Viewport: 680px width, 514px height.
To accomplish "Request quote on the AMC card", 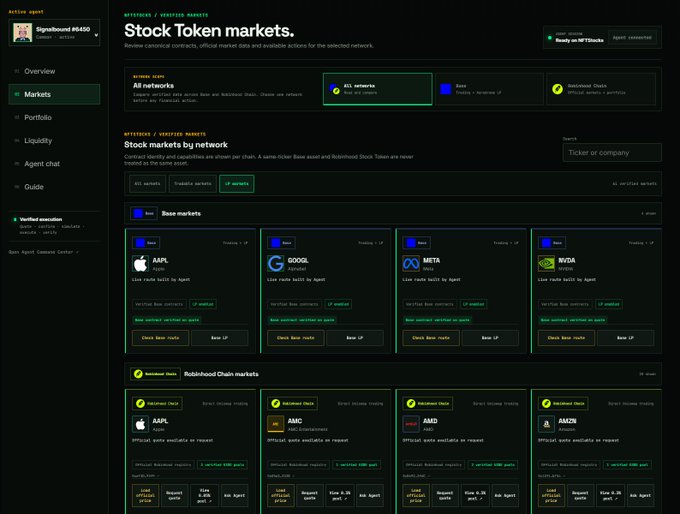I will [310, 495].
